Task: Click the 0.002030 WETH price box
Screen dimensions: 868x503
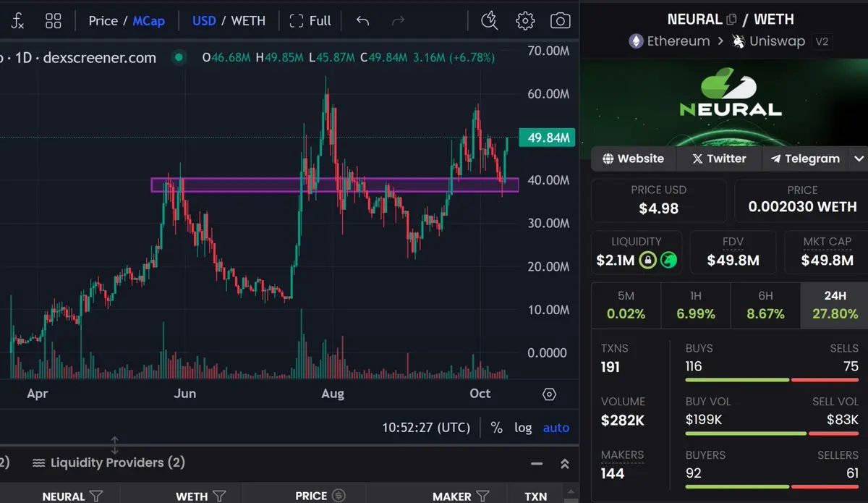Action: (801, 200)
